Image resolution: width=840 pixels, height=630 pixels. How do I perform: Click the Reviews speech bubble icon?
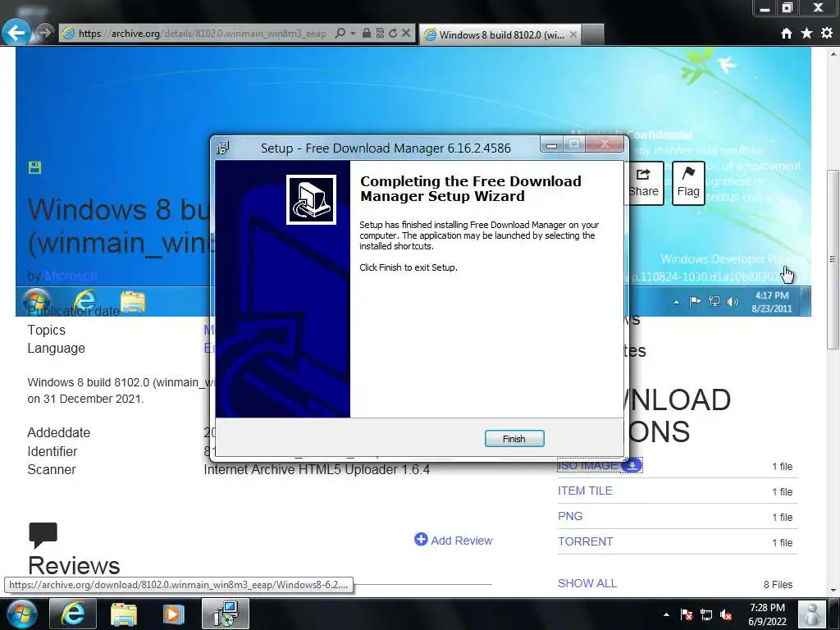[x=43, y=535]
